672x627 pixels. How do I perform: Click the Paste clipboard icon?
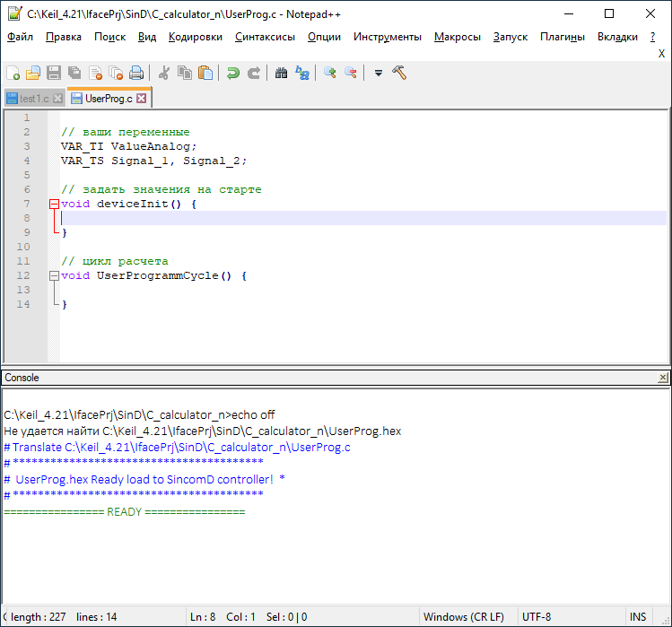(205, 74)
